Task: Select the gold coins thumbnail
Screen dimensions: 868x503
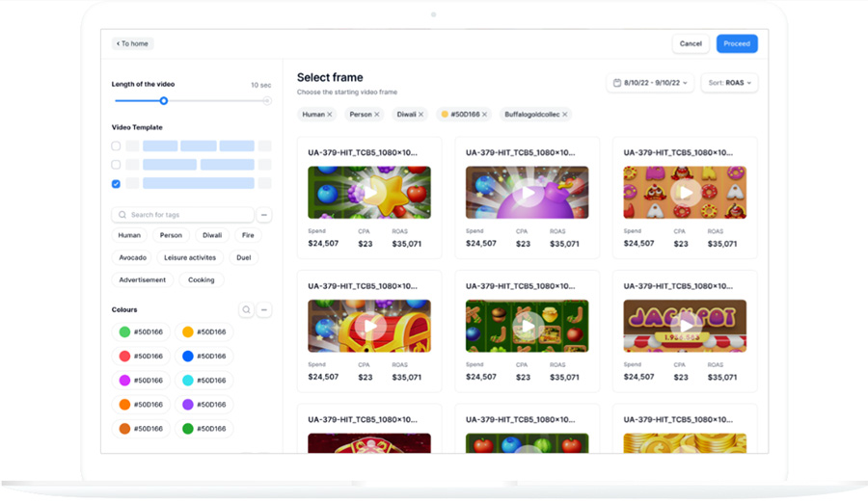Action: coord(685,443)
